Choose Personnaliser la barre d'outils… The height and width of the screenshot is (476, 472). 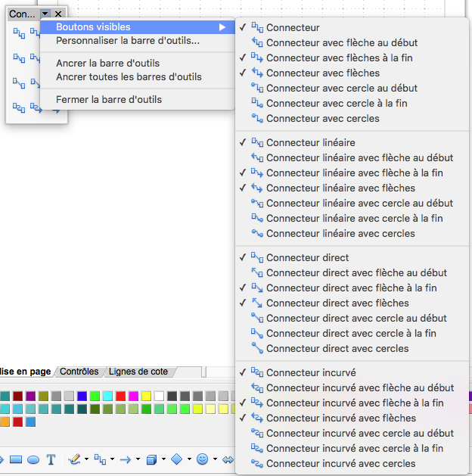coord(138,41)
